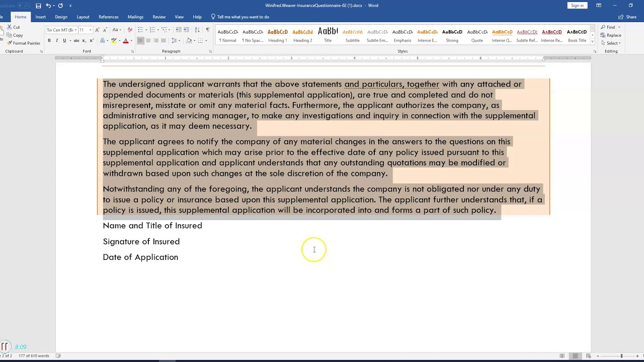The height and width of the screenshot is (362, 644).
Task: Apply a bulleted list
Action: pos(140,30)
